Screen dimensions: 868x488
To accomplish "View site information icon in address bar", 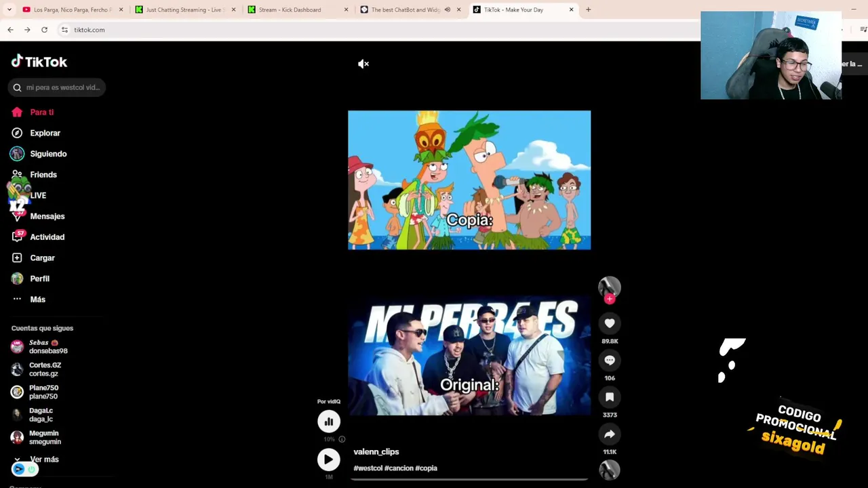I will 64,30.
